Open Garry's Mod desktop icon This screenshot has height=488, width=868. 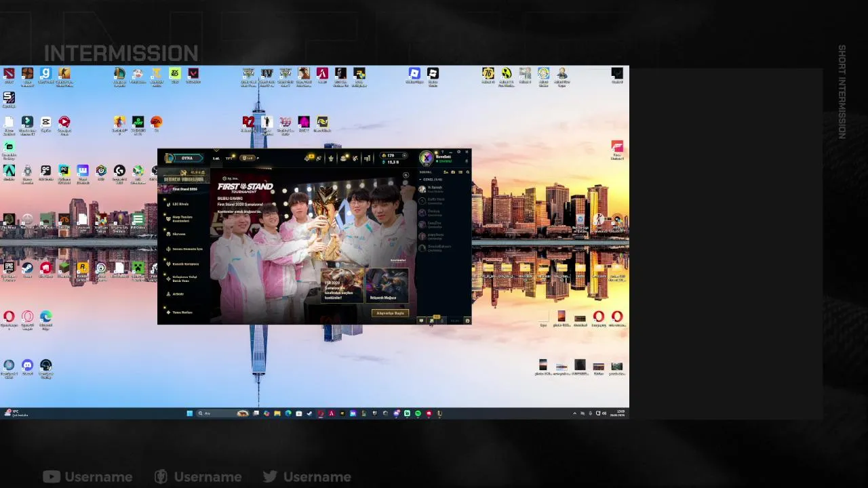pyautogui.click(x=46, y=73)
